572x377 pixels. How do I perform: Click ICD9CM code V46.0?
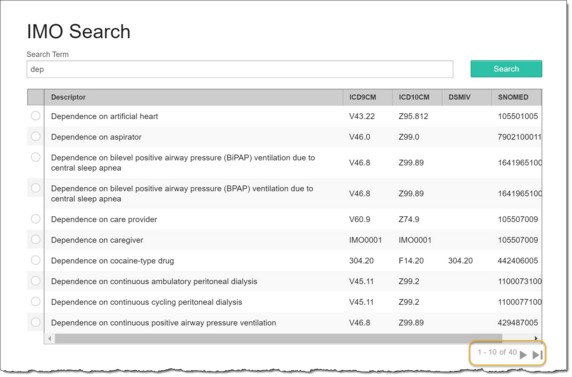[359, 137]
